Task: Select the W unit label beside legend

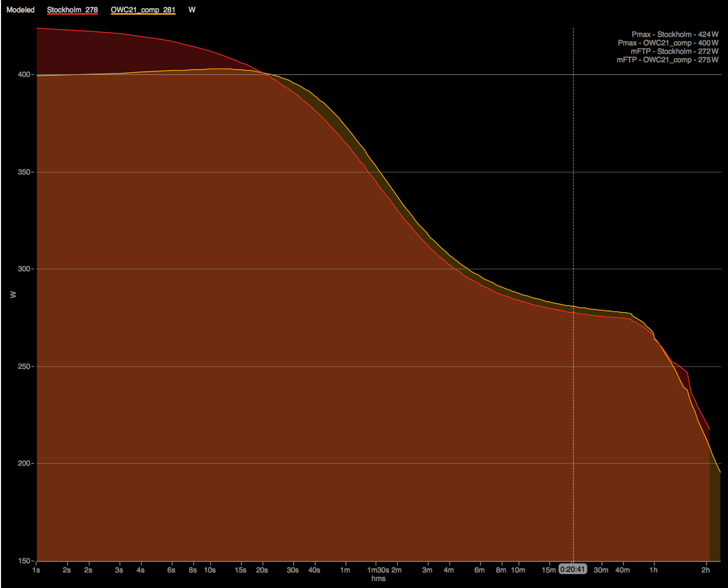Action: click(192, 10)
